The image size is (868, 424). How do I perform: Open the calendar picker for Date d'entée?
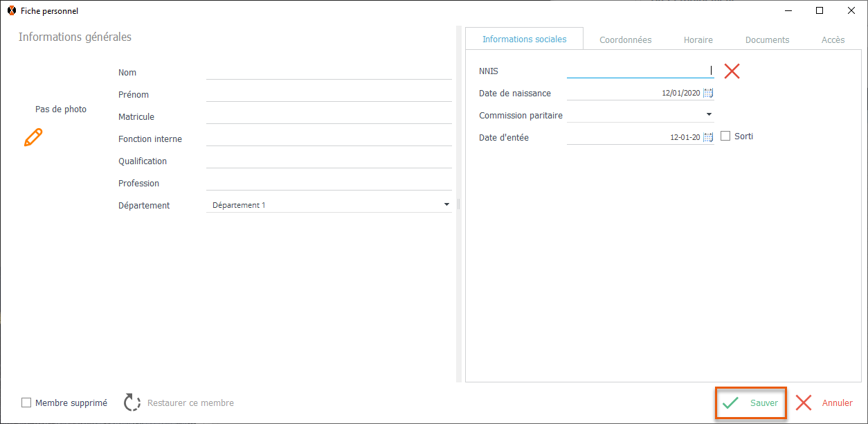(x=708, y=137)
